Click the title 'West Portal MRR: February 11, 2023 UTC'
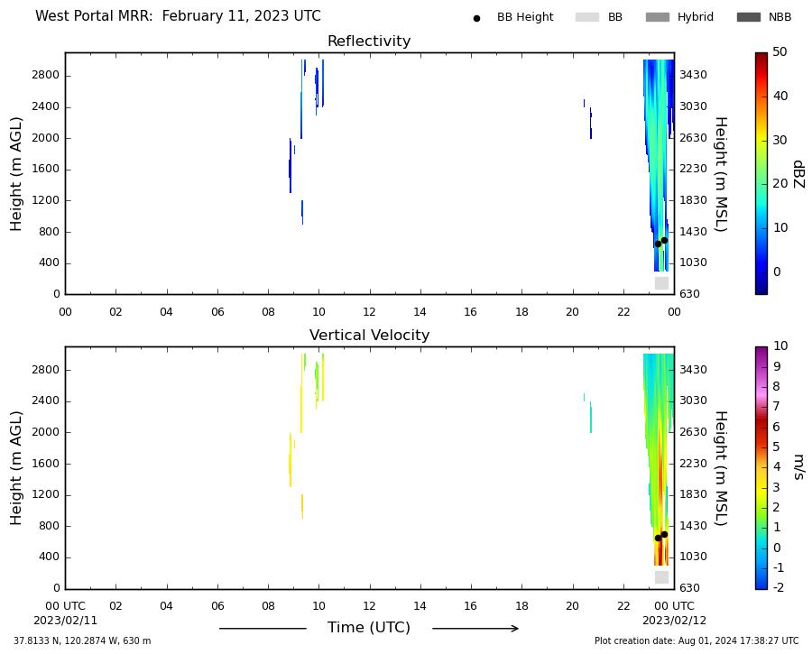 (178, 16)
